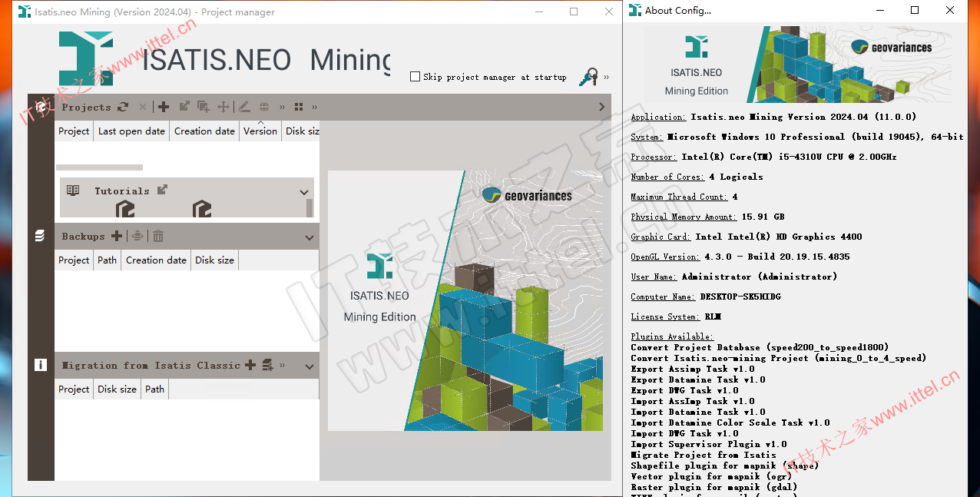Viewport: 980px width, 497px height.
Task: Click Disk size header in Backups table
Action: tap(214, 260)
